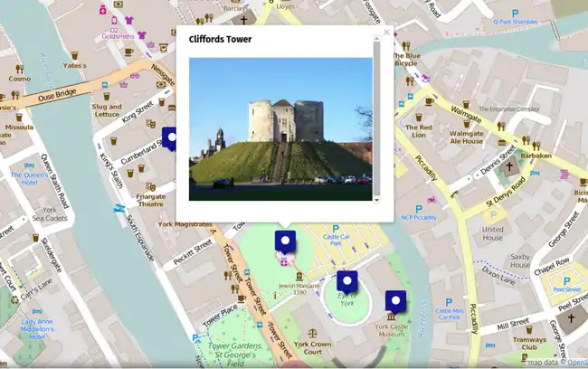Select the Eye of York marker pin
Screen dimensions: 588x369
pos(347,281)
